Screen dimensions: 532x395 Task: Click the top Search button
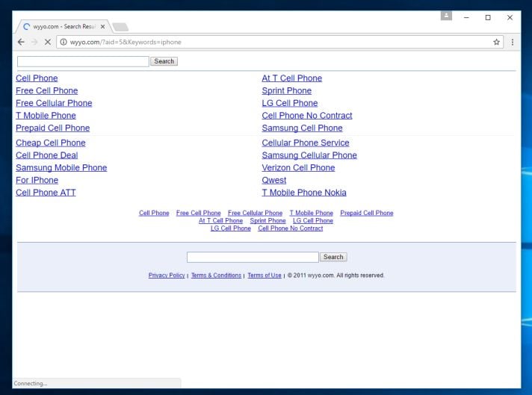[164, 61]
